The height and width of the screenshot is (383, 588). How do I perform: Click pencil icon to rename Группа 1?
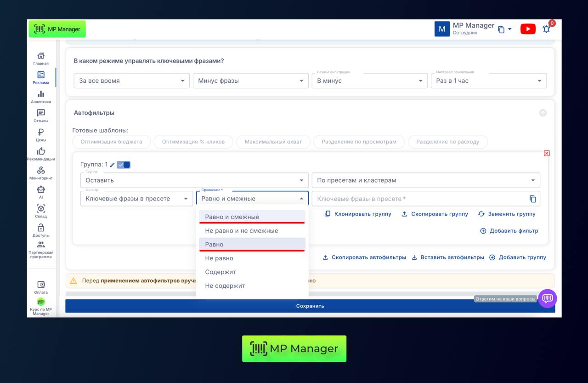pos(113,165)
